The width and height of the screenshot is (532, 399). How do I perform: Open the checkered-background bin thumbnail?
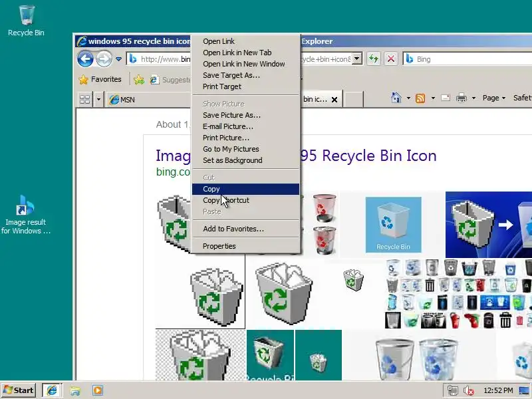click(x=201, y=355)
